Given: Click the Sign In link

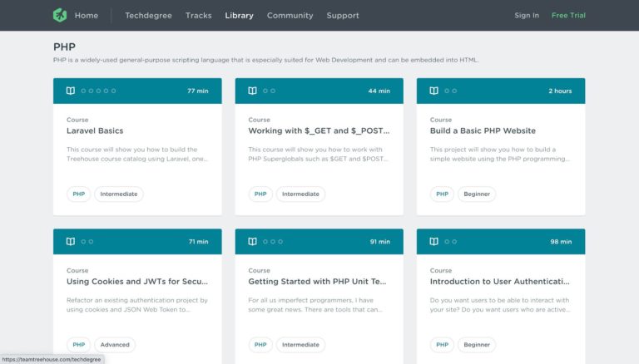Looking at the screenshot, I should tap(527, 15).
